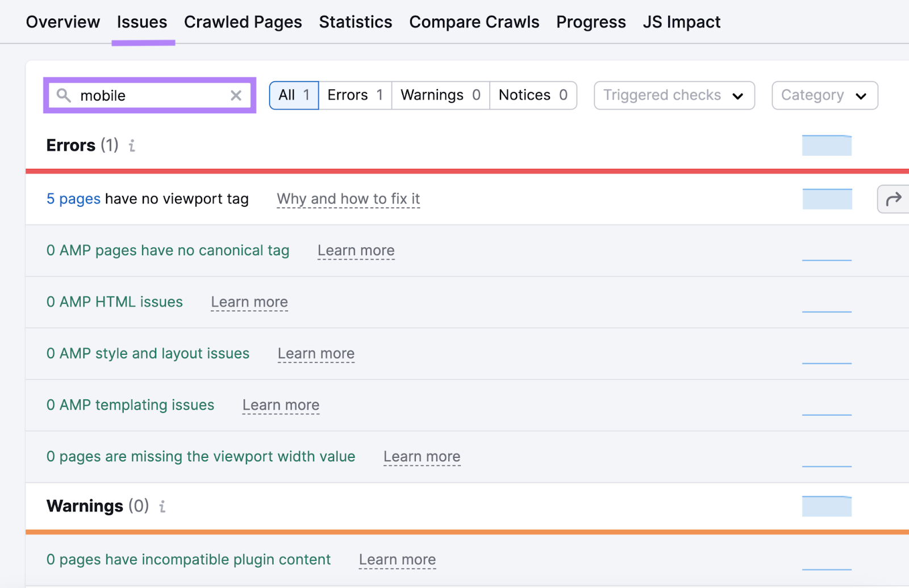The height and width of the screenshot is (588, 909).
Task: Open the Errors info tooltip icon
Action: [132, 146]
